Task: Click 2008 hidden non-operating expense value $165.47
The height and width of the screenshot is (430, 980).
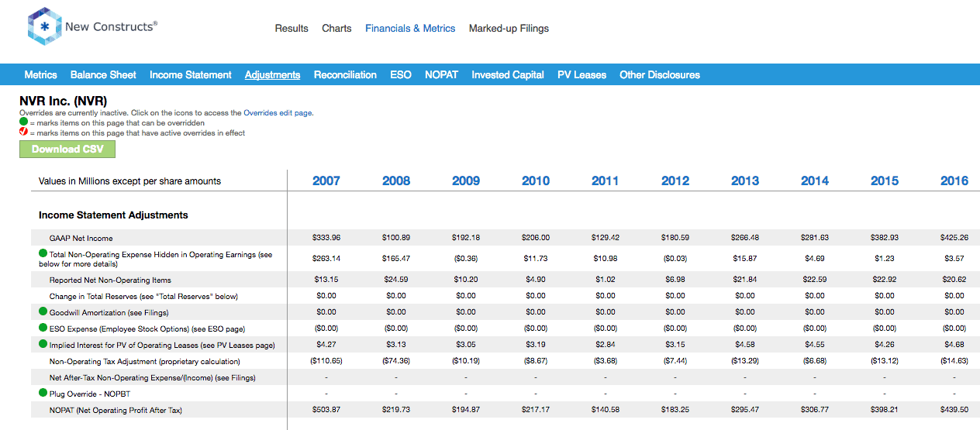Action: [x=396, y=256]
